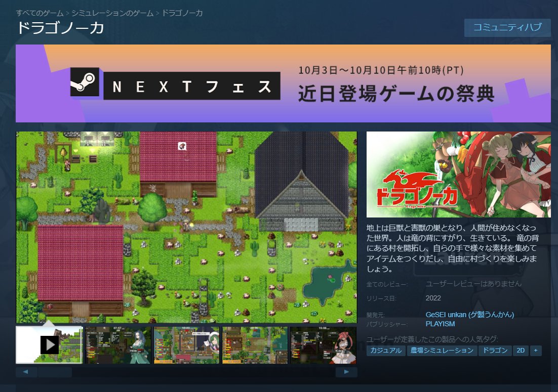Screen dimensions: 558x392
Task: Play the trailer video thumbnail
Action: [50, 345]
